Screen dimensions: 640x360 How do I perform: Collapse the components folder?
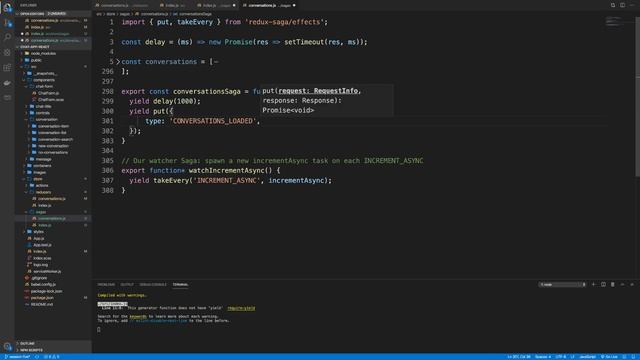44,80
